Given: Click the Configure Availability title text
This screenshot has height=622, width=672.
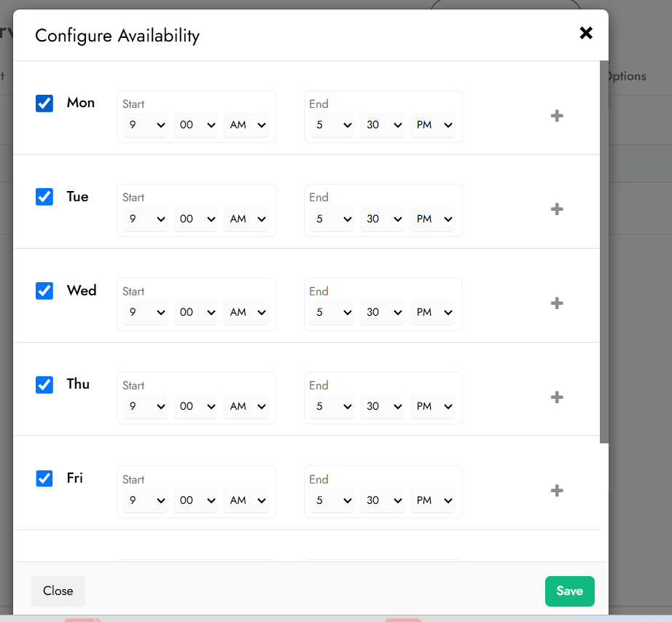Looking at the screenshot, I should 117,36.
